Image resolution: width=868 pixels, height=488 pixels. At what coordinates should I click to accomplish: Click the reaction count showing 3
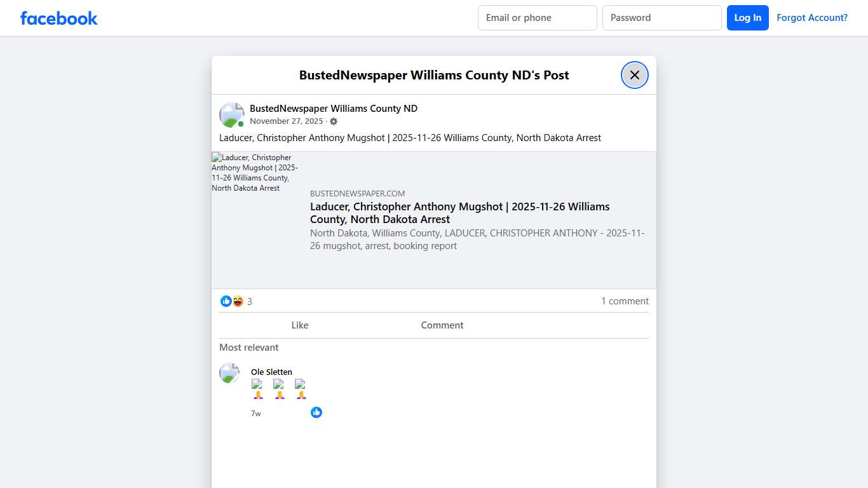tap(250, 301)
